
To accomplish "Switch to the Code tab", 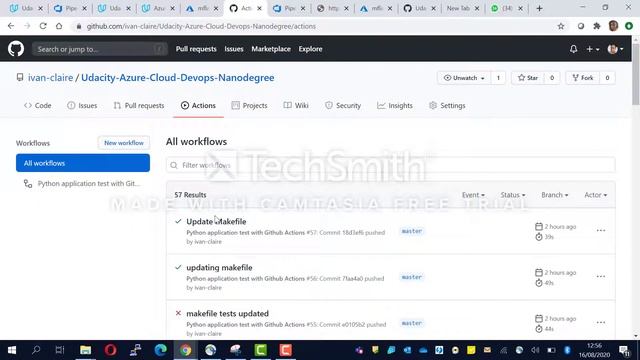I will click(x=38, y=105).
